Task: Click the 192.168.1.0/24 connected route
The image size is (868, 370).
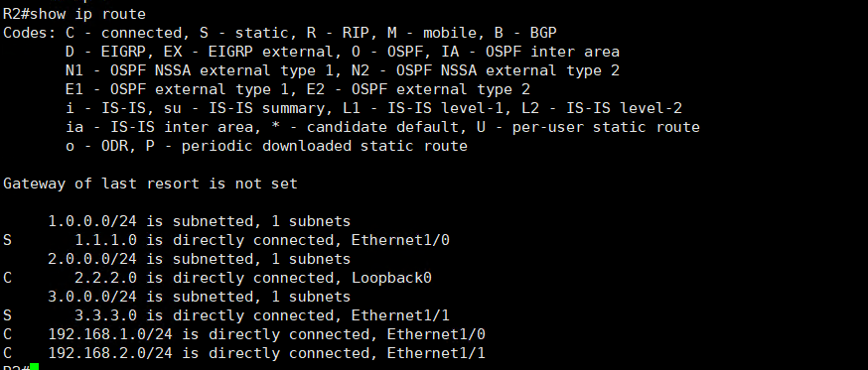Action: pyautogui.click(x=244, y=334)
